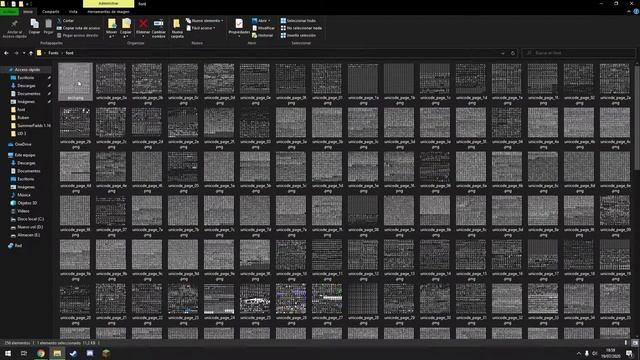Image resolution: width=640 pixels, height=360 pixels.
Task: Click the Copiar ribbon icon
Action: [x=34, y=24]
